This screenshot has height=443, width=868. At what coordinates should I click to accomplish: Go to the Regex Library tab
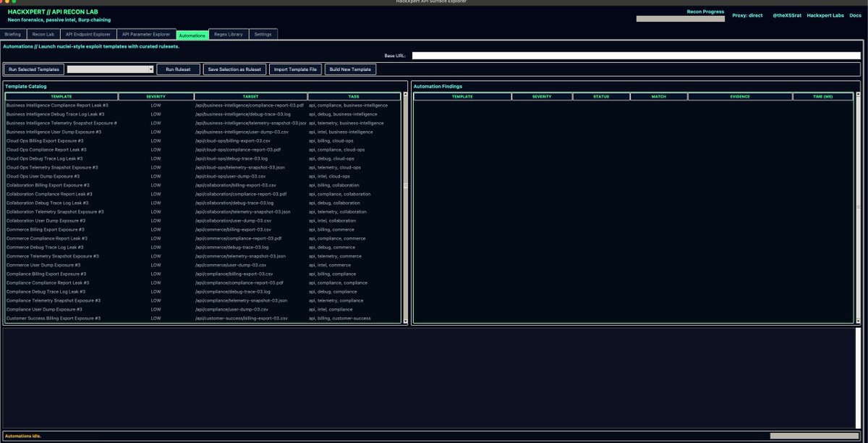[x=229, y=34]
